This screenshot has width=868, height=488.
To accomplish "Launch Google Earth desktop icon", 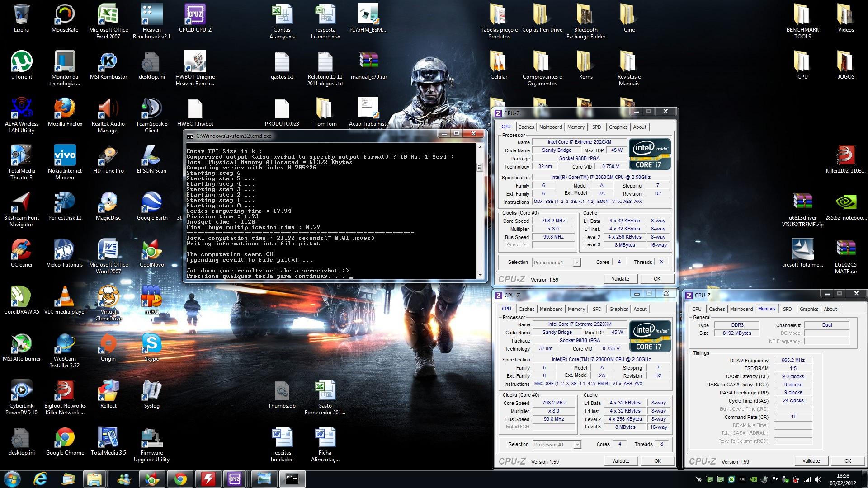I will [151, 206].
